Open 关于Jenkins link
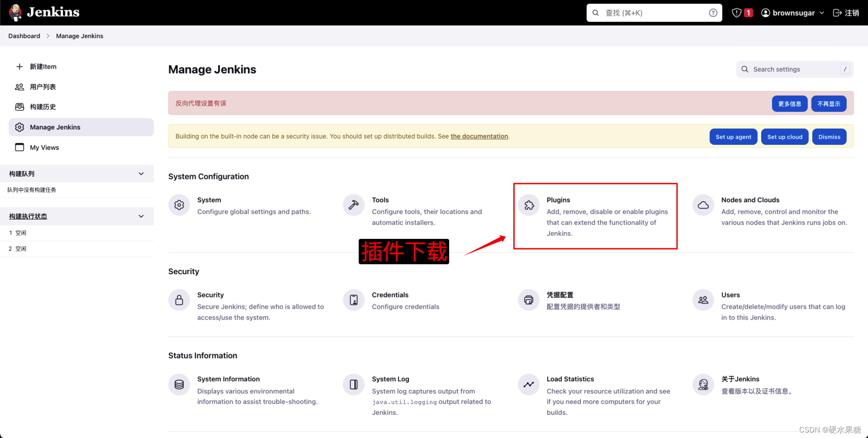The image size is (868, 438). tap(740, 379)
